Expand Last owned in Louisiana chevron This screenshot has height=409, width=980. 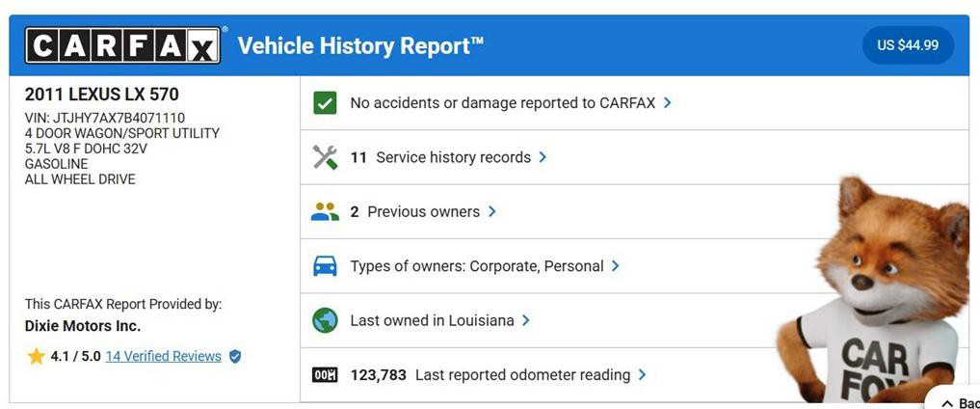[x=525, y=320]
